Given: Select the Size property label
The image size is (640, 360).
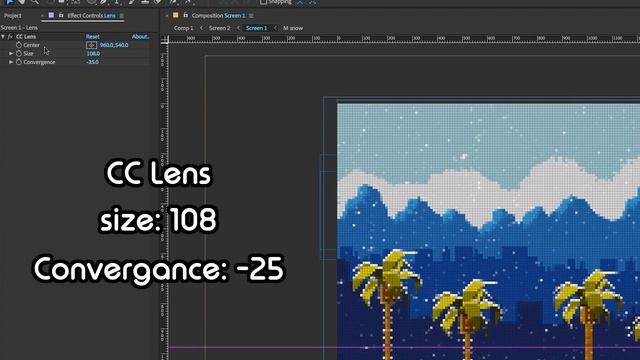Looking at the screenshot, I should pos(28,53).
